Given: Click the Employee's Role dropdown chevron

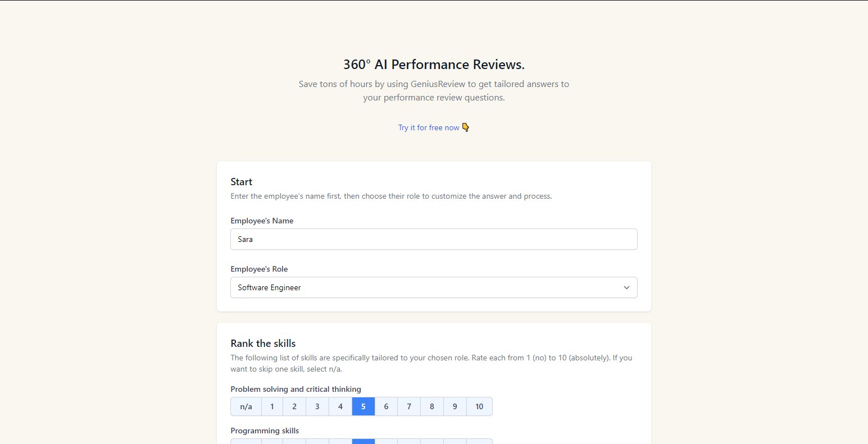Looking at the screenshot, I should tap(626, 287).
